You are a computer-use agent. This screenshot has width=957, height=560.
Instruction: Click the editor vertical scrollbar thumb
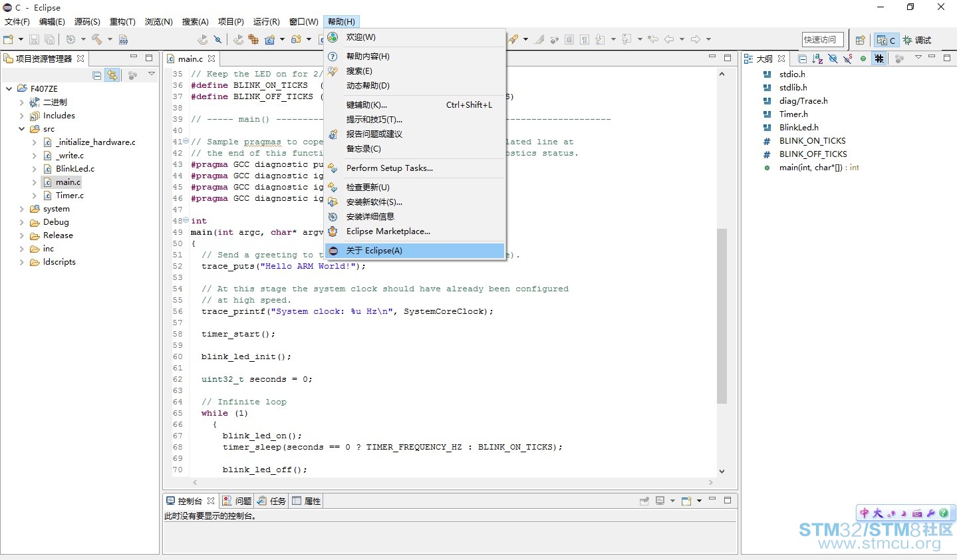click(722, 316)
